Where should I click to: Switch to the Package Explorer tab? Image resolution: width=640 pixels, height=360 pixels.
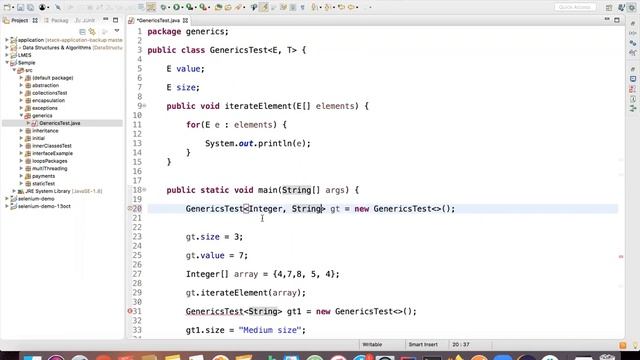point(56,20)
